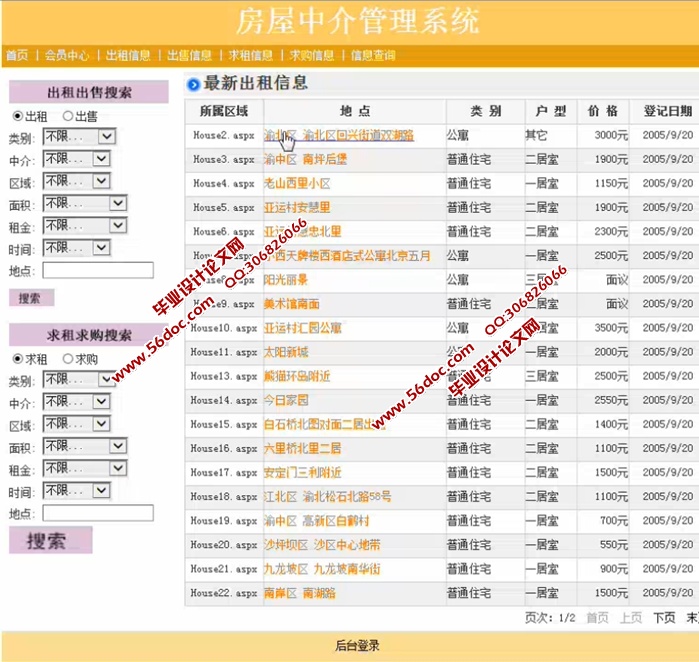Open 求购信息 menu item
This screenshot has height=662, width=699.
pos(312,55)
